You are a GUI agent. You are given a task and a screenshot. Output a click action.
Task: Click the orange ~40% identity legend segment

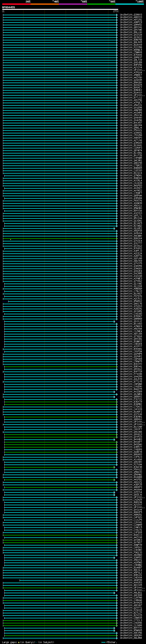[x=45, y=4]
